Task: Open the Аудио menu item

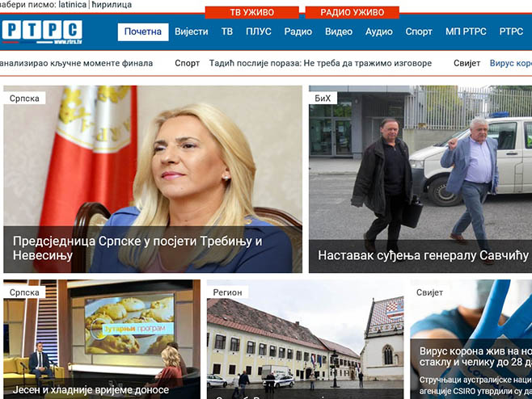Action: pos(379,31)
